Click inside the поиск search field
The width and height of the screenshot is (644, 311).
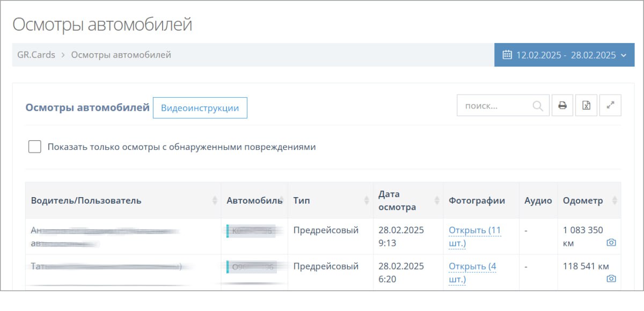point(494,105)
